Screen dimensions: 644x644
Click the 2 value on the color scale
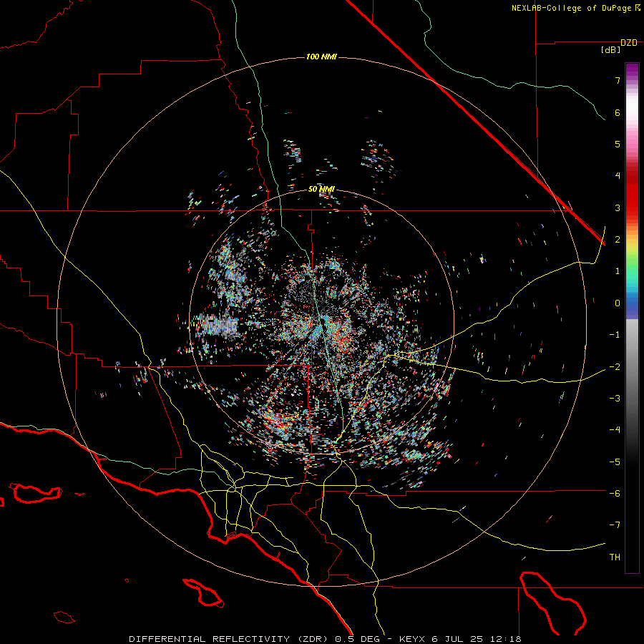click(x=618, y=240)
